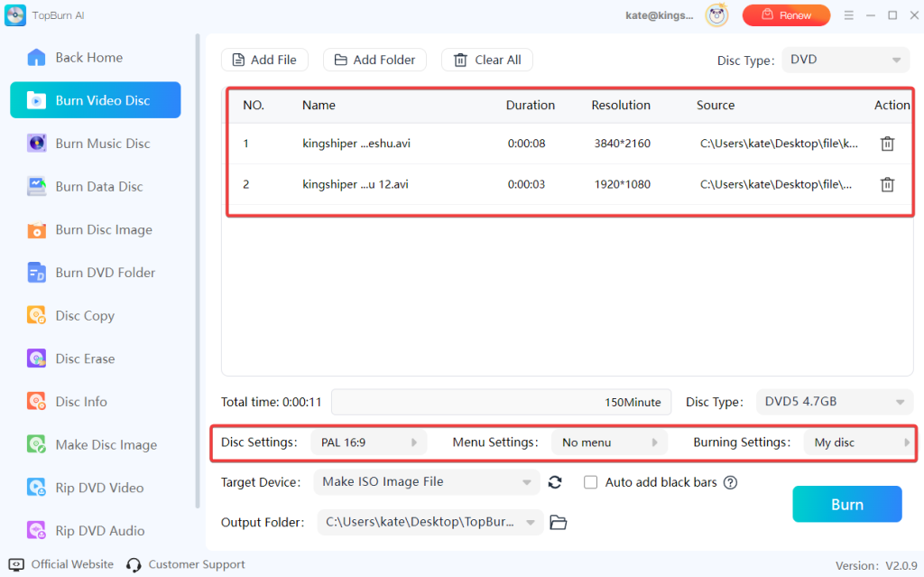Click the disc capacity progress bar

click(501, 402)
